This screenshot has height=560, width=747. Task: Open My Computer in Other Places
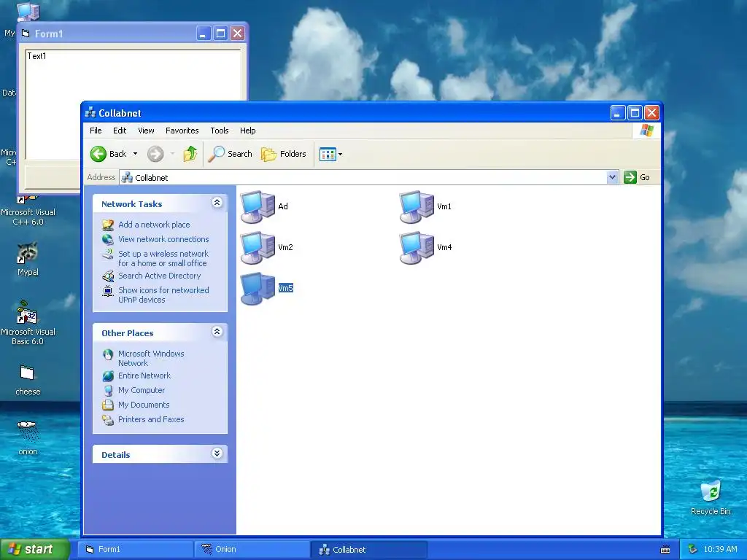(142, 391)
